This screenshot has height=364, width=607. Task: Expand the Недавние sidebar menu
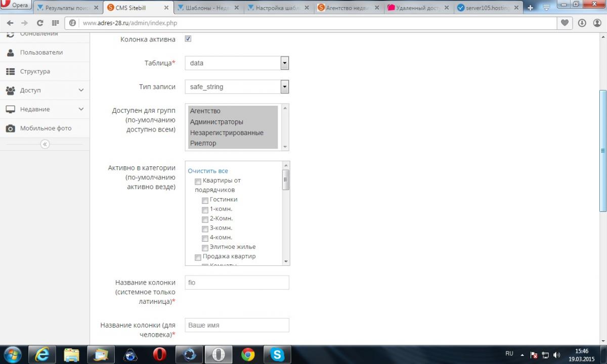coord(45,109)
